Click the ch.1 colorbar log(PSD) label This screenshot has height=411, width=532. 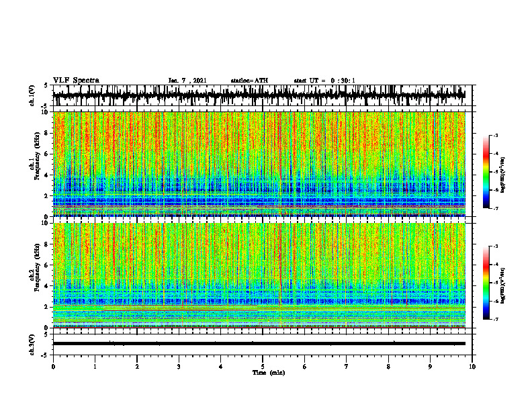tap(503, 175)
